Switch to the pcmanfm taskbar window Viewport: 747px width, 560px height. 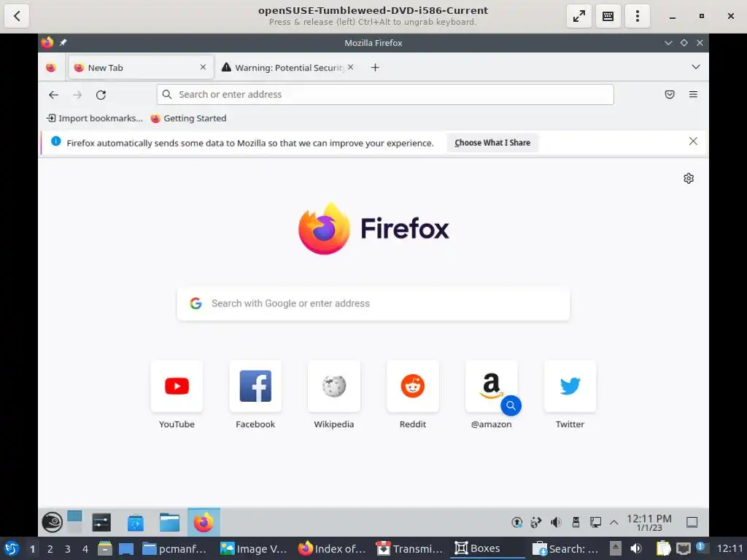pos(175,548)
